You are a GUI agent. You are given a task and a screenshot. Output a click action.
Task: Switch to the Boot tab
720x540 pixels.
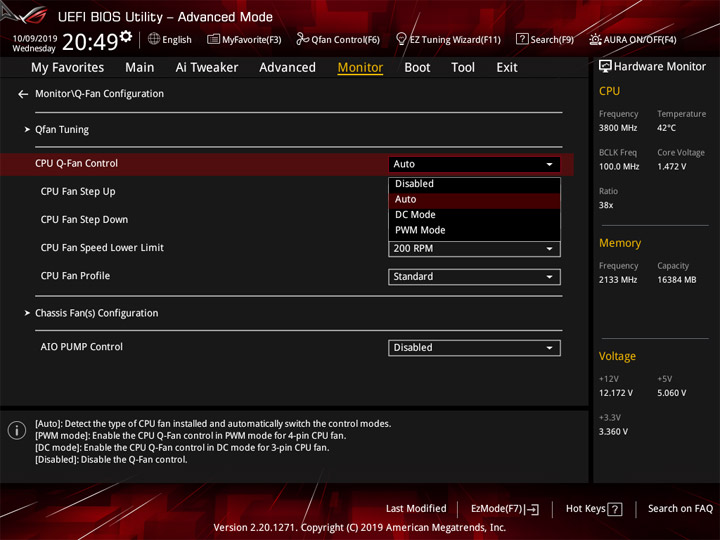417,68
